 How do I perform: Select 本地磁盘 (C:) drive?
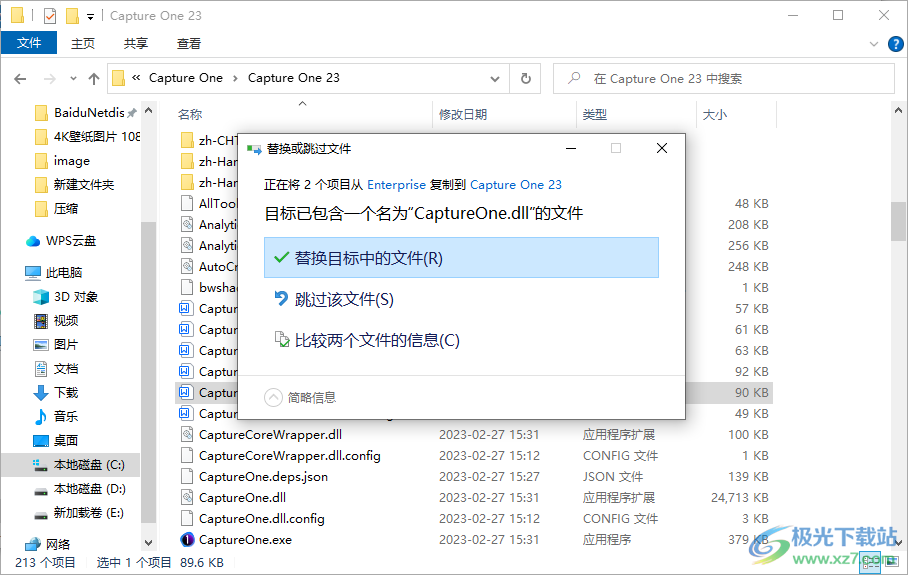tap(89, 464)
